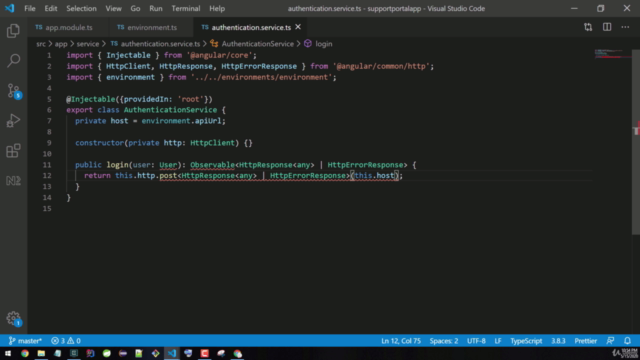Expand the src breadcrumb

[41, 44]
